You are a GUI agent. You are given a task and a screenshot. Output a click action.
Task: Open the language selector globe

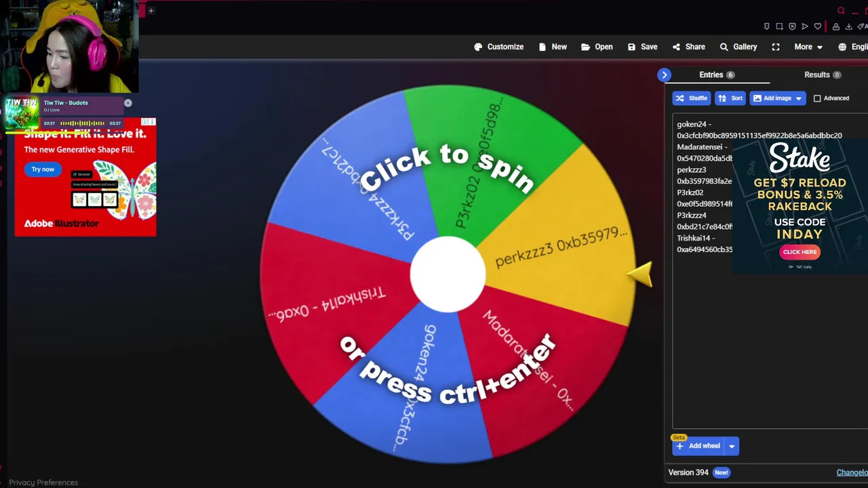842,47
